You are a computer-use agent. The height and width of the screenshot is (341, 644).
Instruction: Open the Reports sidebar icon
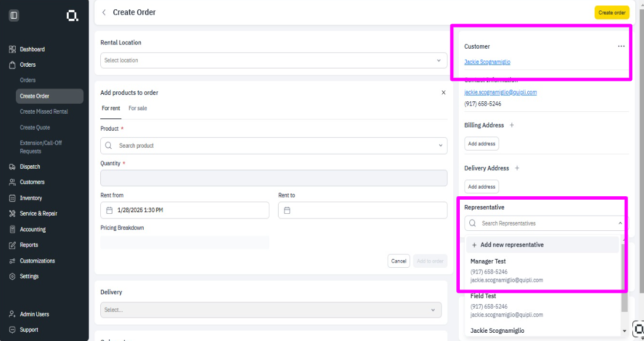[12, 245]
